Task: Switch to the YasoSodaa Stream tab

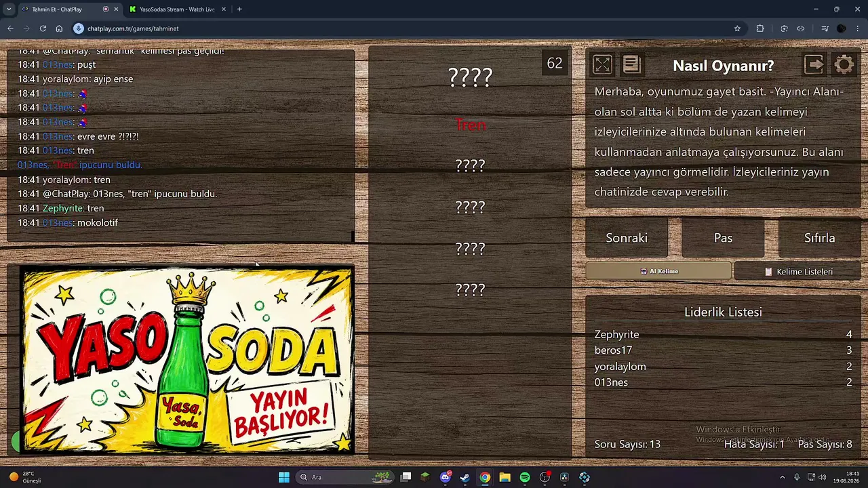Action: (176, 9)
